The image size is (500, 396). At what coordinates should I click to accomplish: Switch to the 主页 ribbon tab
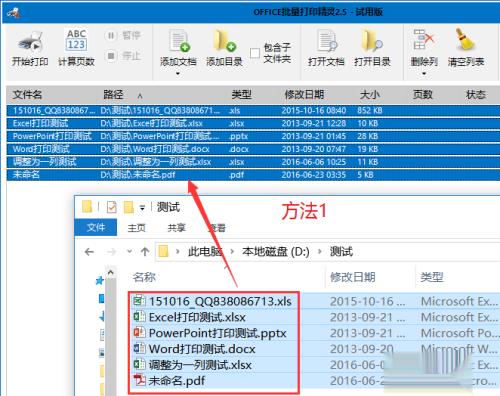137,228
